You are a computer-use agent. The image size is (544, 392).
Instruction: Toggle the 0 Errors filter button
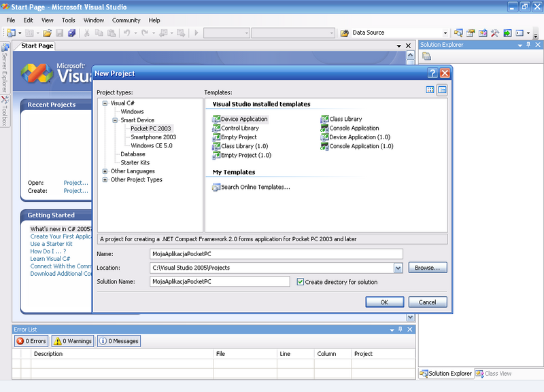click(x=31, y=341)
